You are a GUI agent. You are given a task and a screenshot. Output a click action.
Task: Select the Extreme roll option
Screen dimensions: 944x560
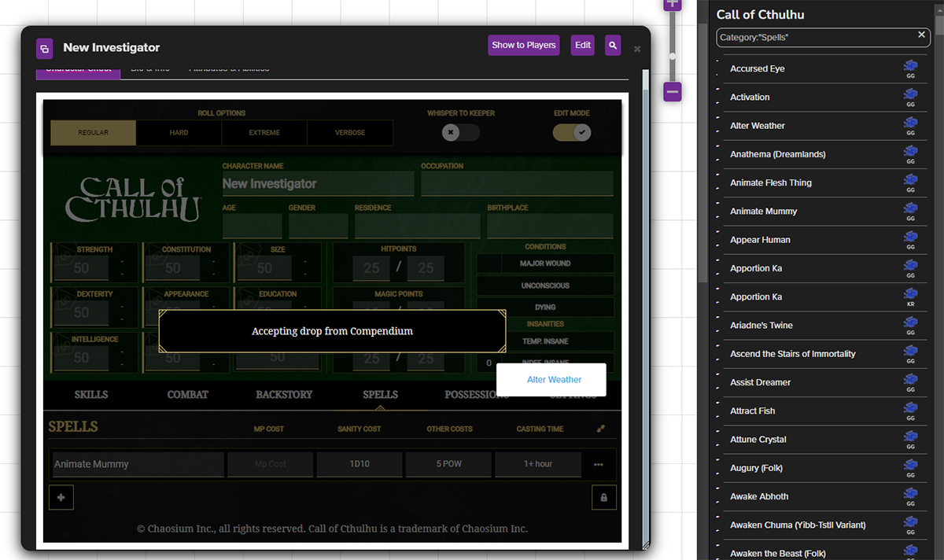tap(264, 133)
